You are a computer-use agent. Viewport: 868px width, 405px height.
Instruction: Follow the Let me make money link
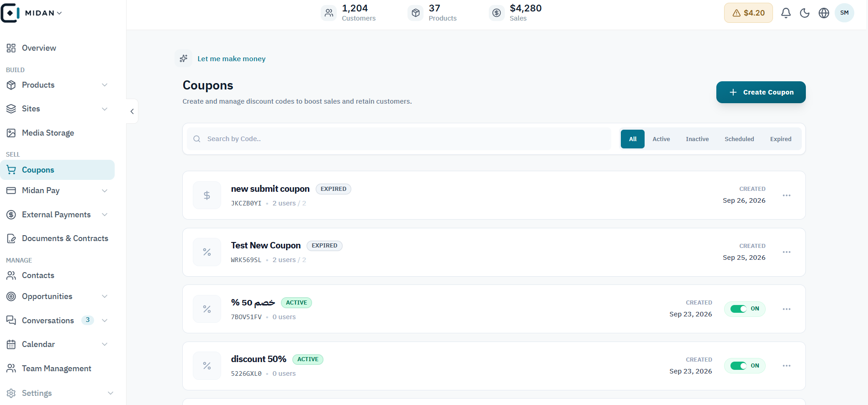pyautogui.click(x=231, y=58)
